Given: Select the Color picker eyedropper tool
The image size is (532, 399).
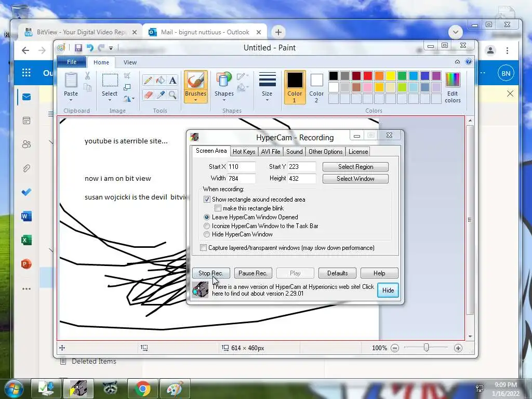Looking at the screenshot, I should [161, 95].
